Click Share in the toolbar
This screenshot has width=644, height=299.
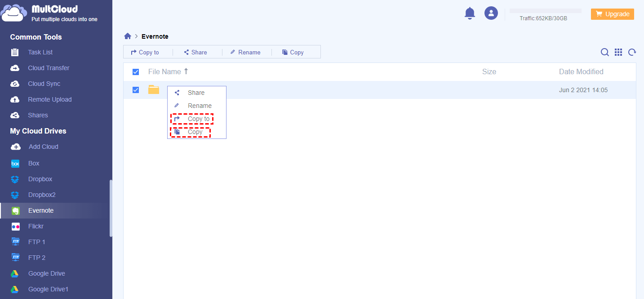pyautogui.click(x=195, y=52)
